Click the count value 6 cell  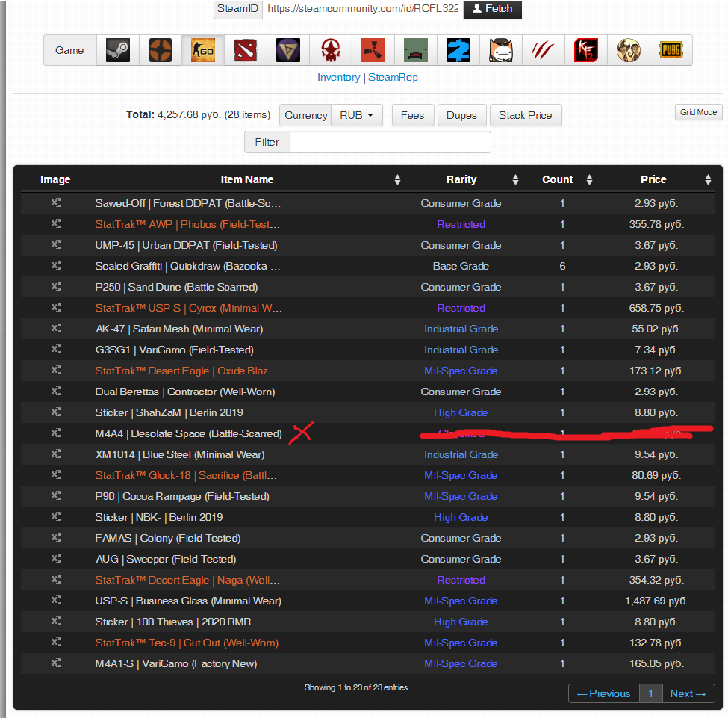[562, 266]
